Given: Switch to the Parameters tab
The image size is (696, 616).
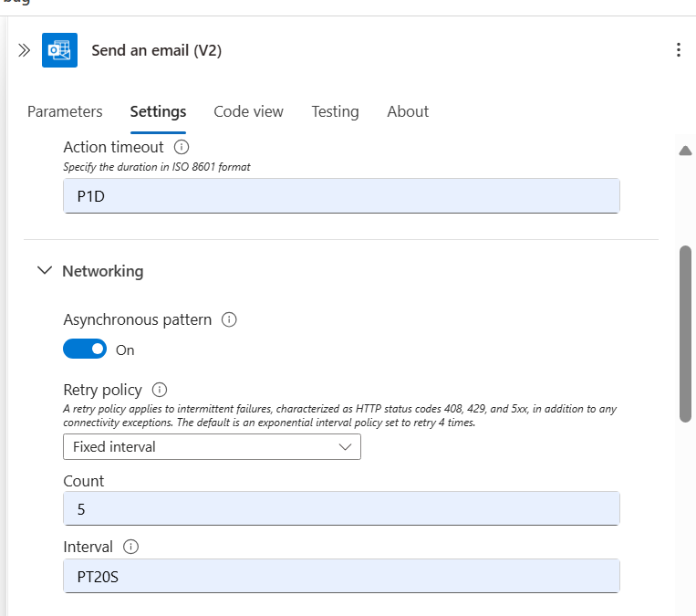Looking at the screenshot, I should pyautogui.click(x=65, y=111).
